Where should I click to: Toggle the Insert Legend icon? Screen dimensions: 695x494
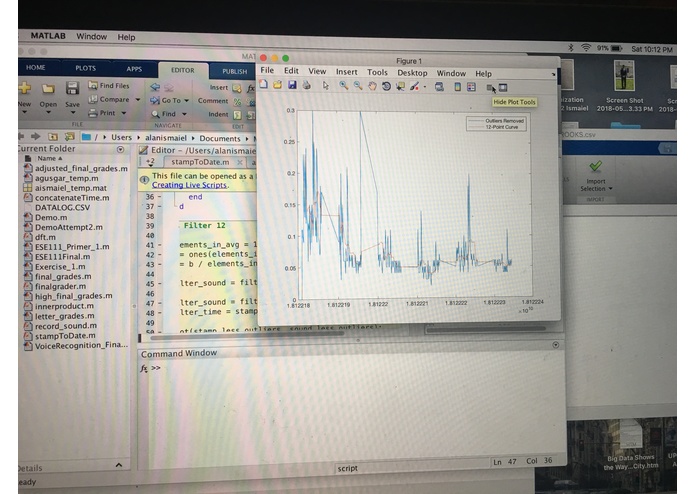click(x=472, y=87)
